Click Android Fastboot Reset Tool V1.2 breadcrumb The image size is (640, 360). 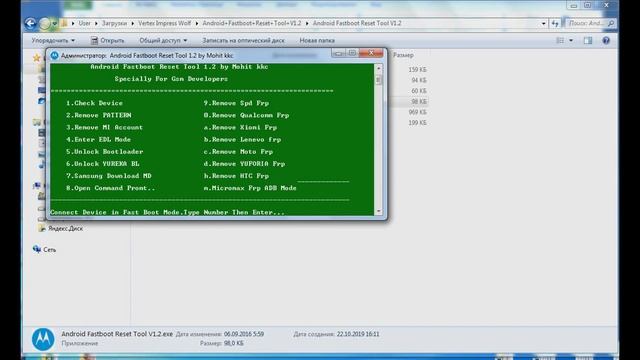tap(357, 23)
